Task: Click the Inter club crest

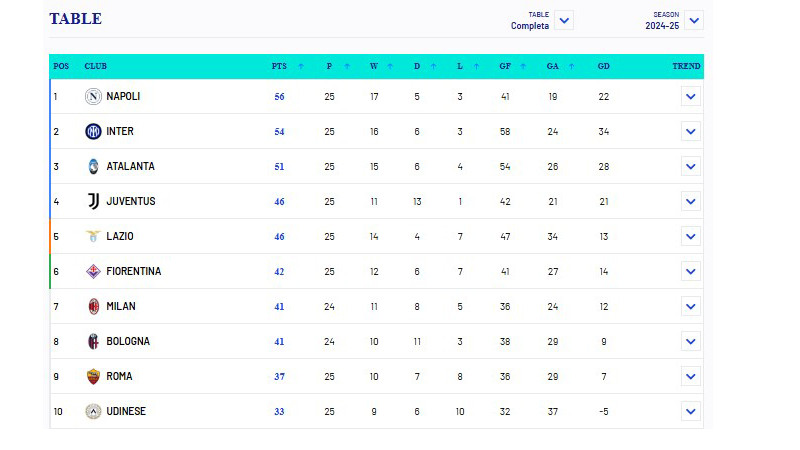Action: click(x=93, y=132)
